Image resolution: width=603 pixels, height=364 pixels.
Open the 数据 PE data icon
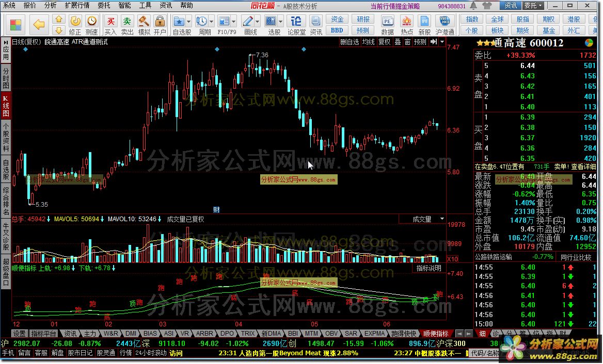pyautogui.click(x=387, y=25)
